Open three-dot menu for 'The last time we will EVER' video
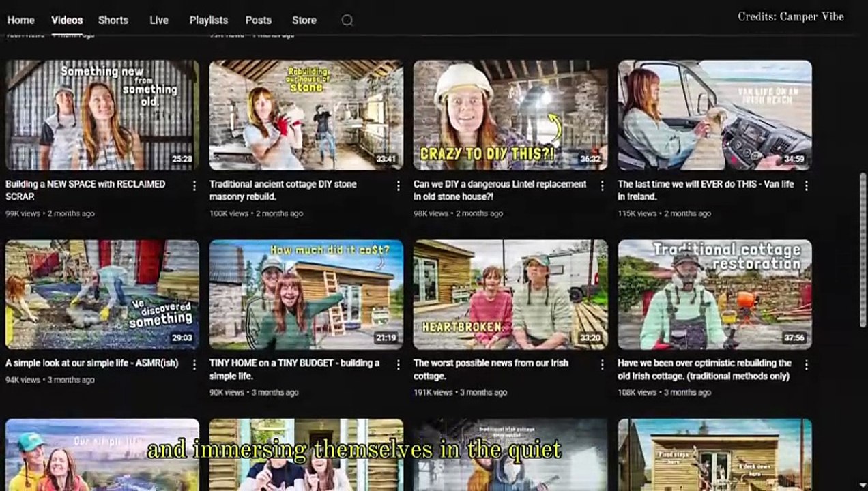Viewport: 868px width, 491px height. (806, 185)
